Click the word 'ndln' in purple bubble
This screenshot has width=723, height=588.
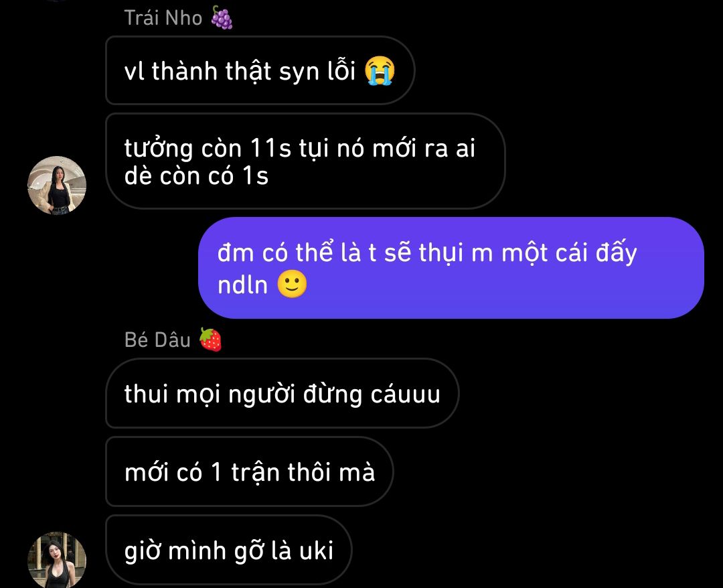click(242, 285)
